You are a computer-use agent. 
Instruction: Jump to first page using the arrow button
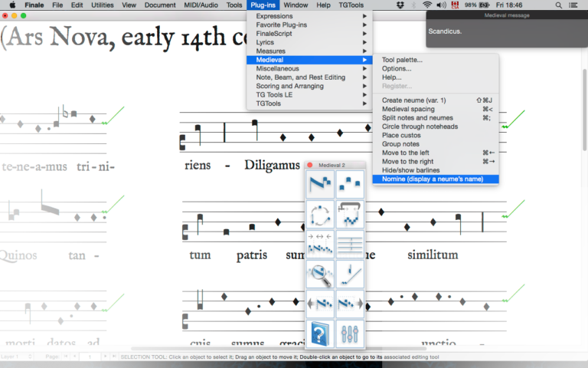pyautogui.click(x=65, y=357)
